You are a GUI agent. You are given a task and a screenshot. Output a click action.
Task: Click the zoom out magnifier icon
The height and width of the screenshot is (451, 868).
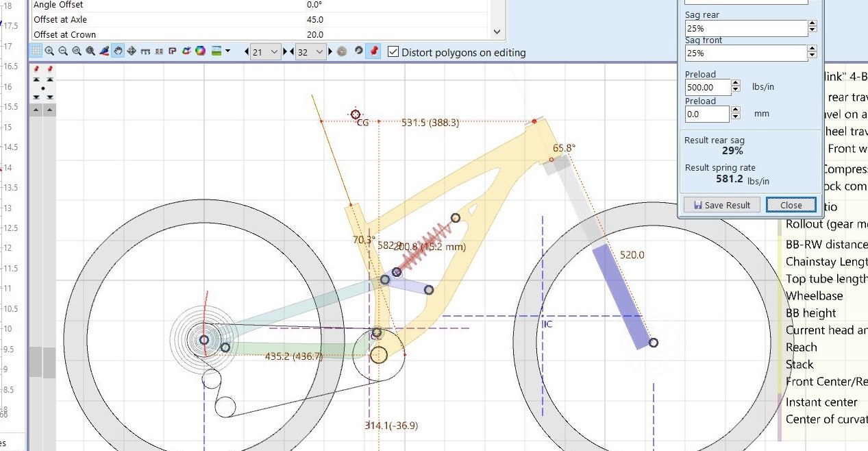click(x=63, y=51)
